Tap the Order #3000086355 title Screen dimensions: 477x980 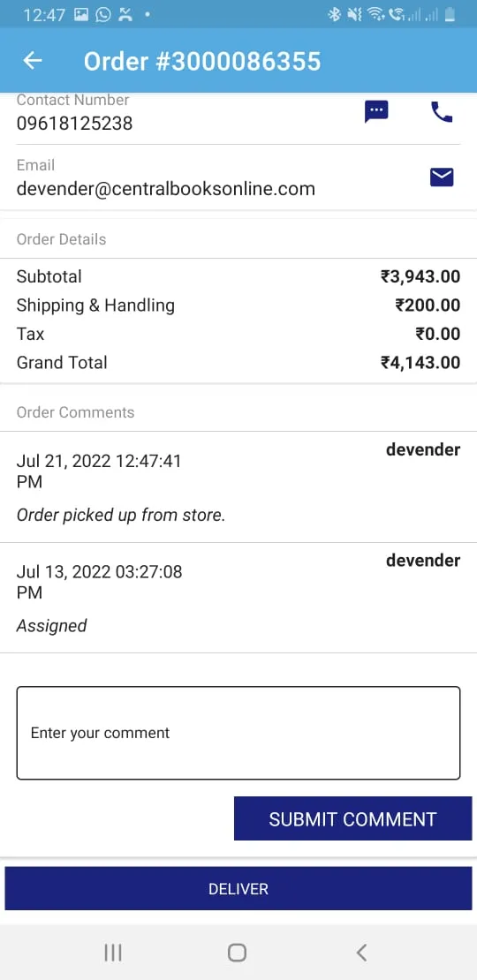pos(202,61)
